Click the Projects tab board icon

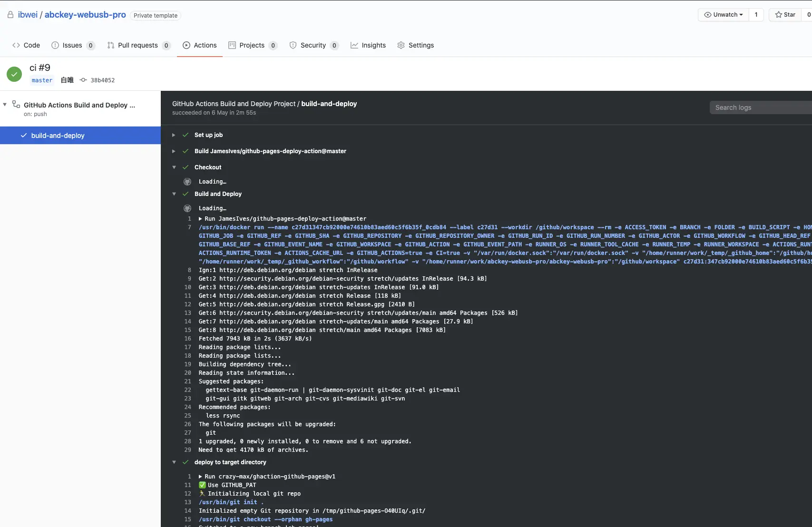[x=232, y=45]
